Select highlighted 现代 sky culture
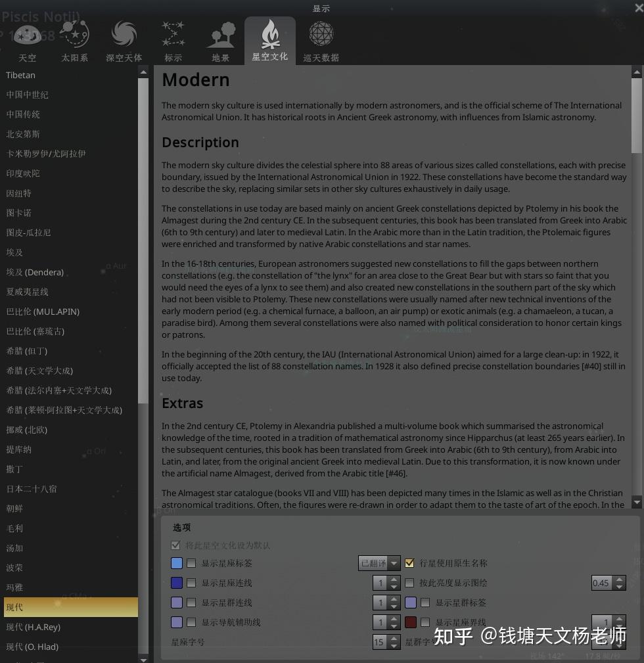644x663 pixels. [70, 607]
